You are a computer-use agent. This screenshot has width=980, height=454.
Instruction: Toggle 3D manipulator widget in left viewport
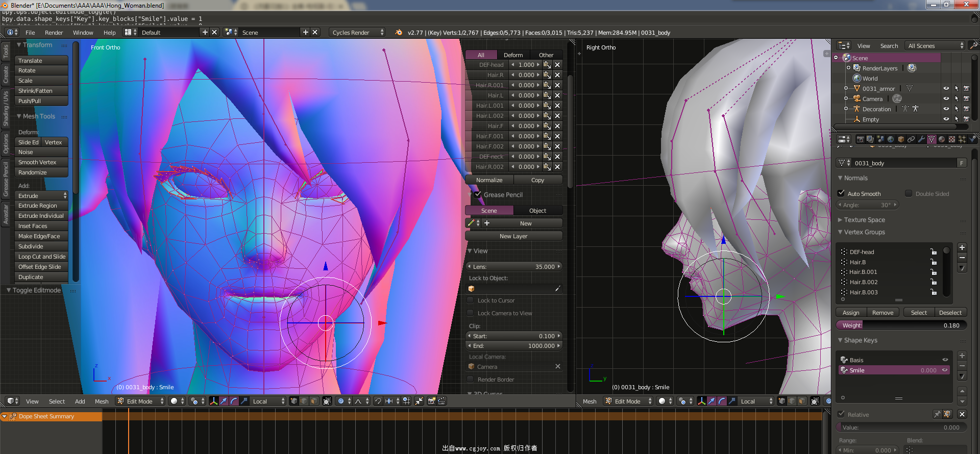[214, 401]
